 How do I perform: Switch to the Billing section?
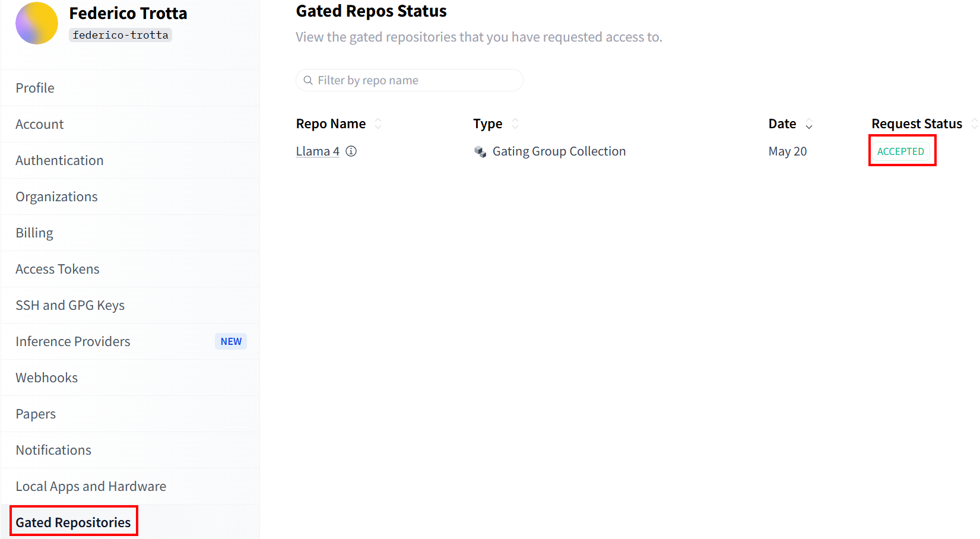coord(34,233)
